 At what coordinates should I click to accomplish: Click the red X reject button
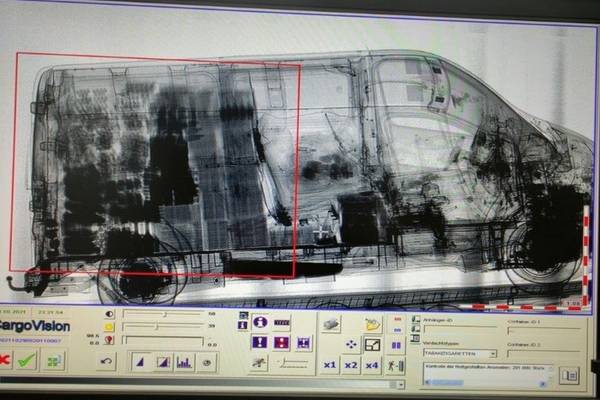pyautogui.click(x=4, y=360)
